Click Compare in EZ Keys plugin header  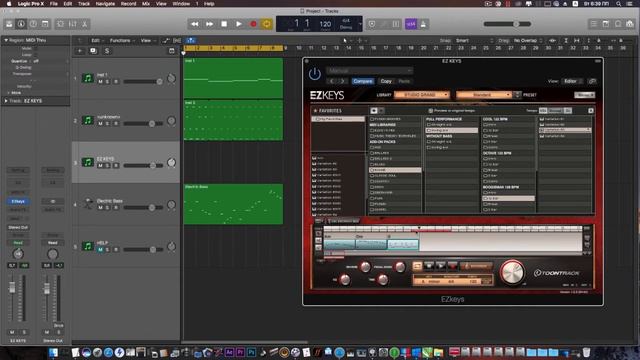pos(362,81)
